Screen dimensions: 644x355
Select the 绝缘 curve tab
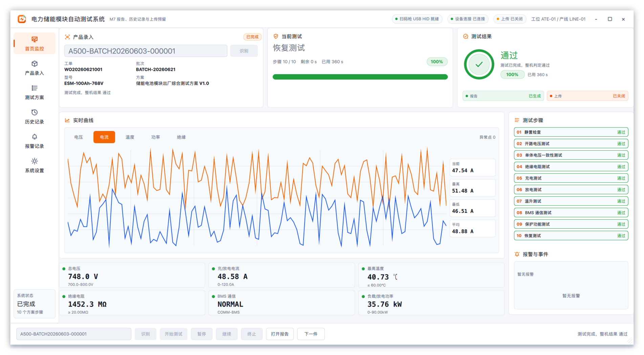pos(181,137)
